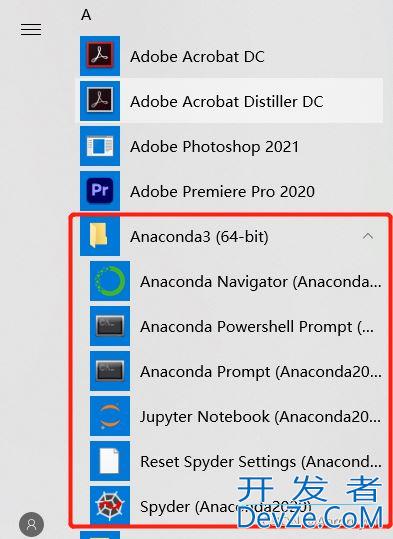Screen dimensions: 393x539
Task: Open Reset Spyder Settings entry
Action: (x=261, y=462)
